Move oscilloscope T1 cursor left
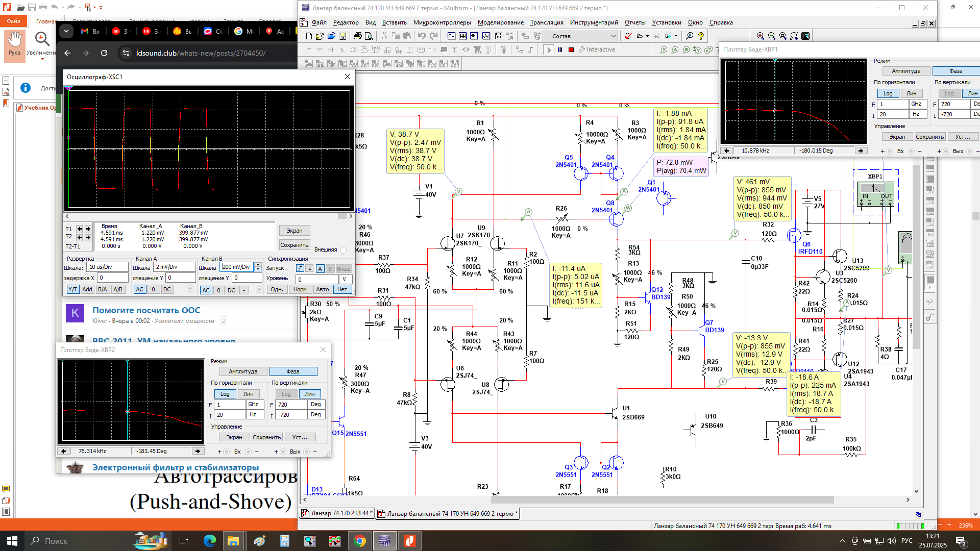 tap(80, 229)
